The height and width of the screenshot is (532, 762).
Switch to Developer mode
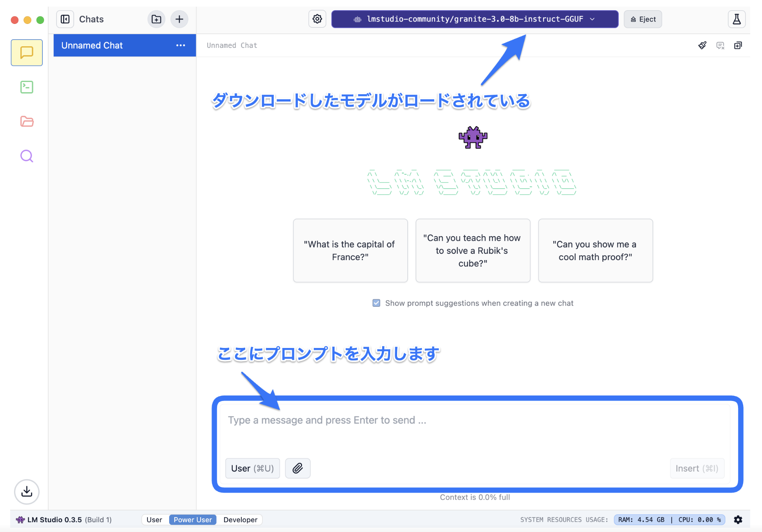tap(240, 519)
